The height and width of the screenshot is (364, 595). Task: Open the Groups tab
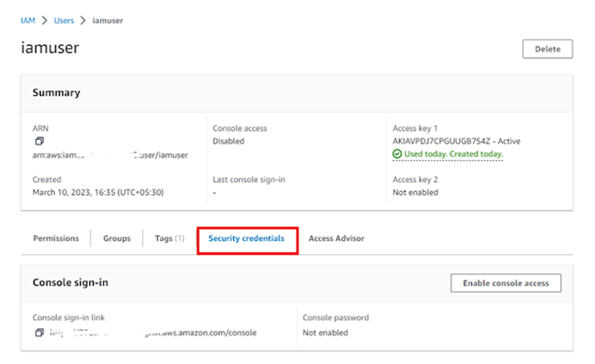coord(117,238)
